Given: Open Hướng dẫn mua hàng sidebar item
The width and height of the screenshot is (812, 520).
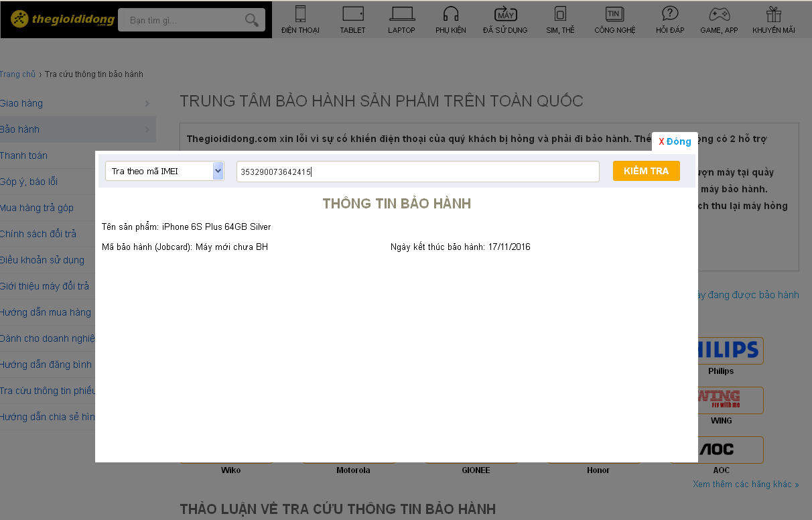Looking at the screenshot, I should pyautogui.click(x=46, y=312).
